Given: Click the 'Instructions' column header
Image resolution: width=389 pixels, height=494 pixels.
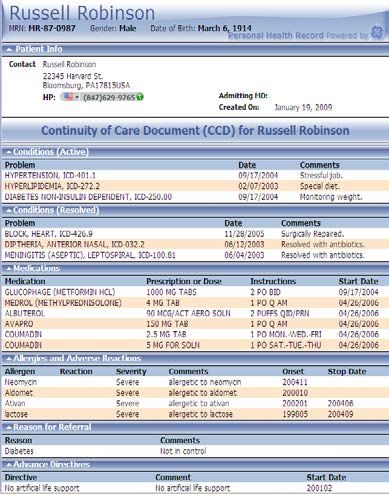Looking at the screenshot, I should [x=273, y=281].
